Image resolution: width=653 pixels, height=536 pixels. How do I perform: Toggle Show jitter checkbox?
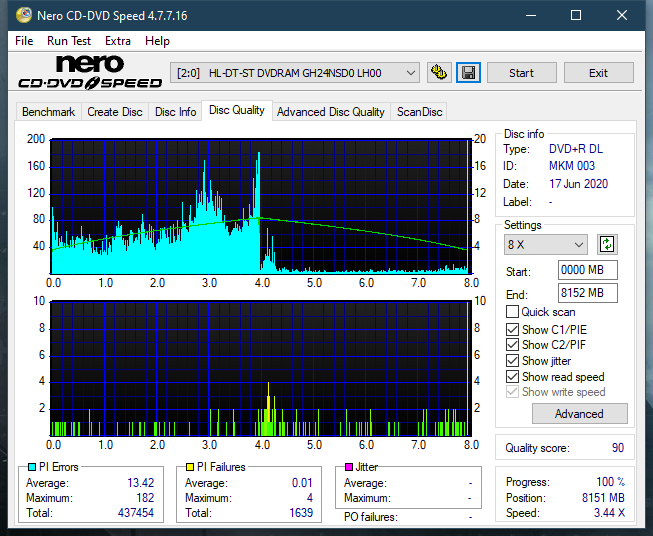(512, 361)
